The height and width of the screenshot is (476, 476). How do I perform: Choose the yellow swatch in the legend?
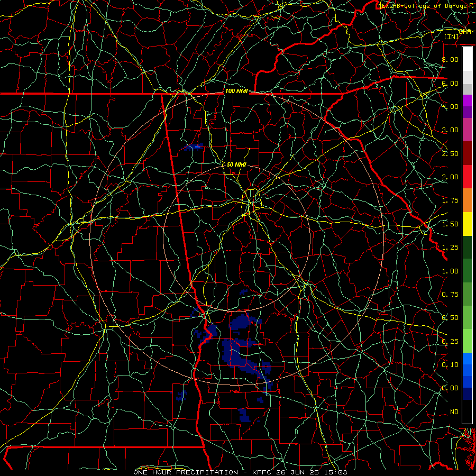(467, 224)
